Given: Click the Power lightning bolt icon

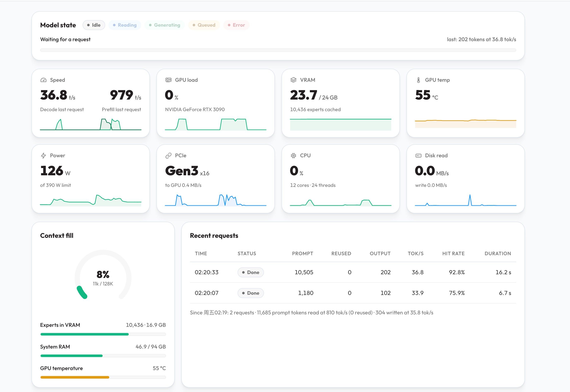Looking at the screenshot, I should pyautogui.click(x=43, y=156).
